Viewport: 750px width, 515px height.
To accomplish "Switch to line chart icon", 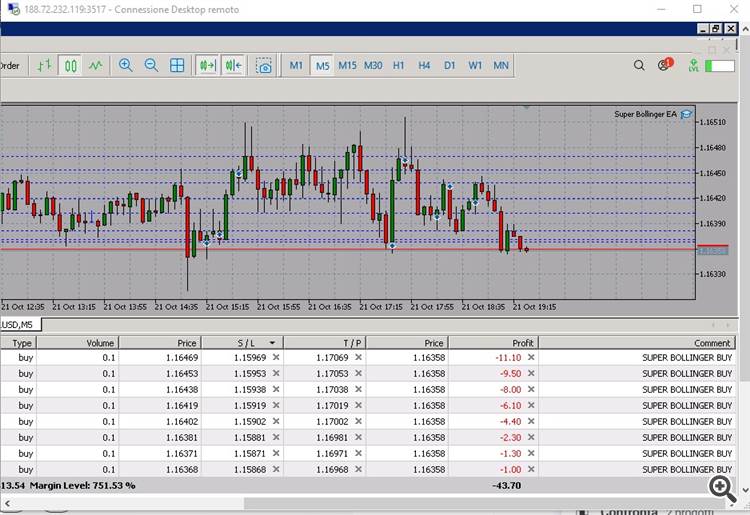I will [x=96, y=66].
